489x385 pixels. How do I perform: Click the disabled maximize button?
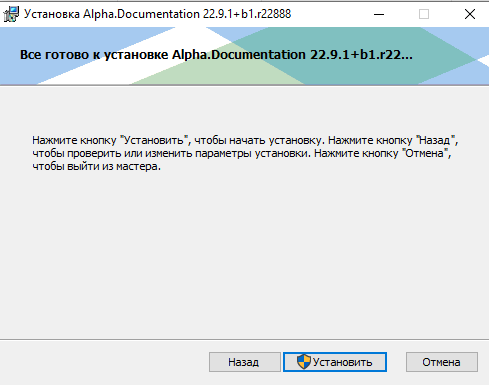(424, 14)
